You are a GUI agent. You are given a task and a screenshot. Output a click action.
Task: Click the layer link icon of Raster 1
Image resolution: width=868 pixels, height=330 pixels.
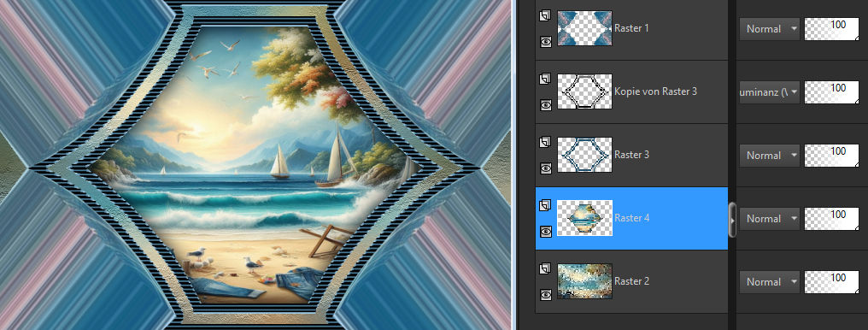[545, 15]
